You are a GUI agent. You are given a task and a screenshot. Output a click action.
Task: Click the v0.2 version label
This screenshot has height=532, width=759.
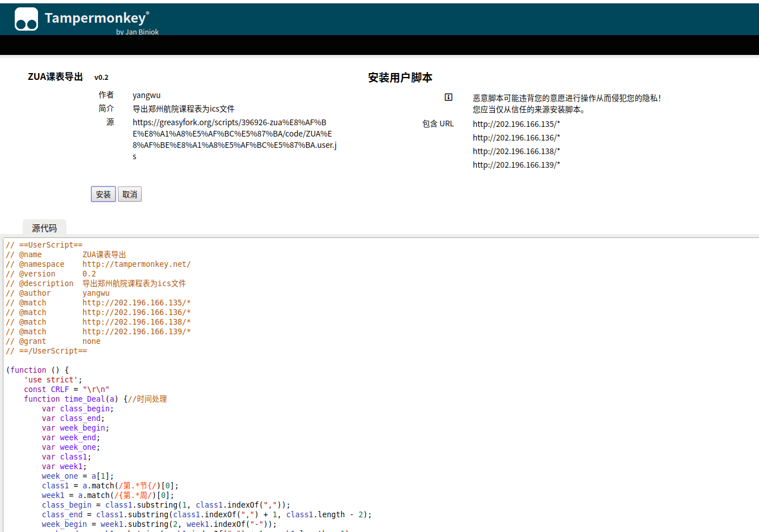click(101, 78)
